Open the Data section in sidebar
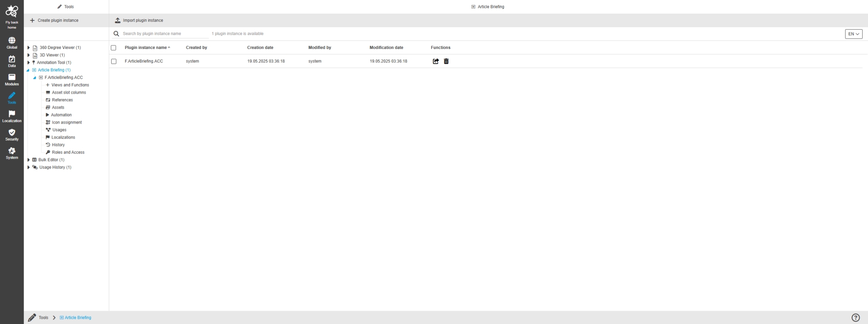 pos(12,61)
